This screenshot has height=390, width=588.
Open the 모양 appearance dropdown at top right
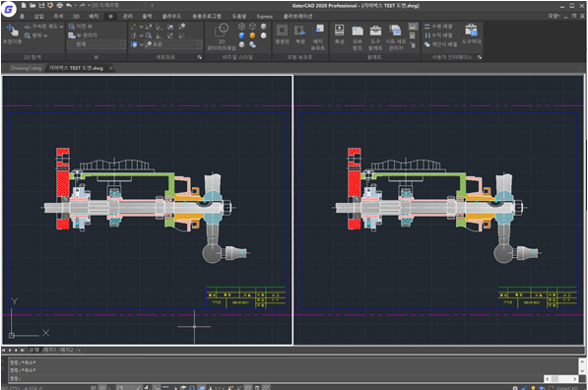pos(555,16)
